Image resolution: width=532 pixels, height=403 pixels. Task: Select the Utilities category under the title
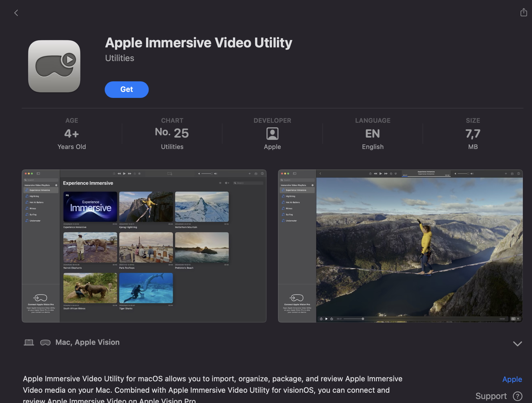[120, 58]
